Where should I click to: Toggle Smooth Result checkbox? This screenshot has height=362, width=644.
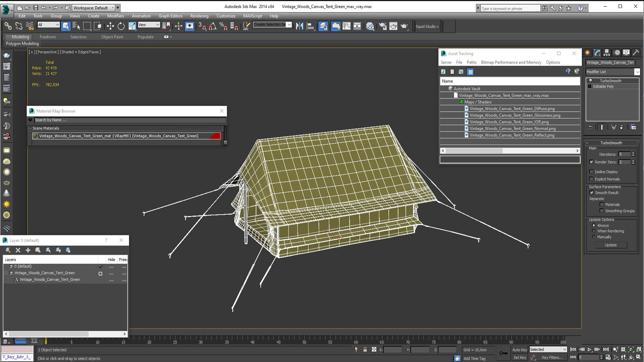tap(592, 193)
